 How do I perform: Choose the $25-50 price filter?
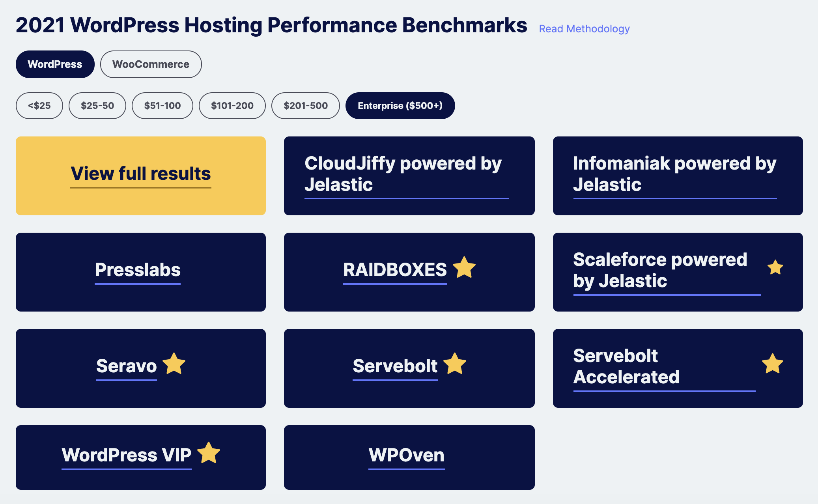pos(97,106)
